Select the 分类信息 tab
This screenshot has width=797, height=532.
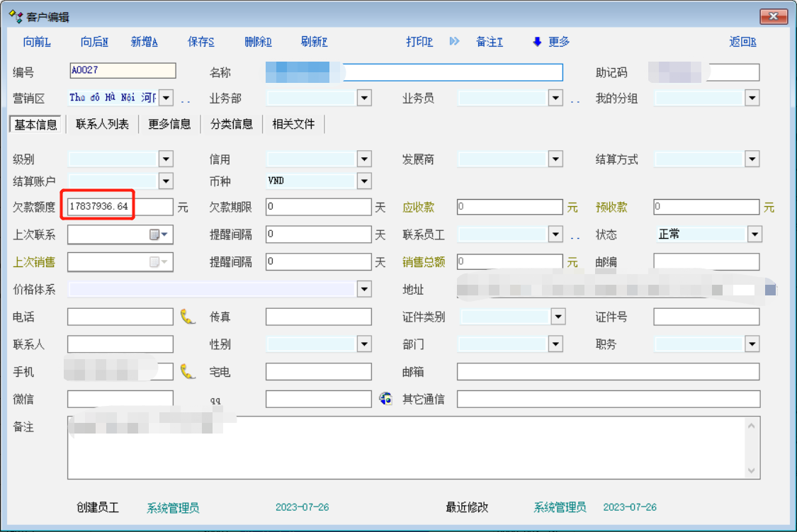click(232, 124)
